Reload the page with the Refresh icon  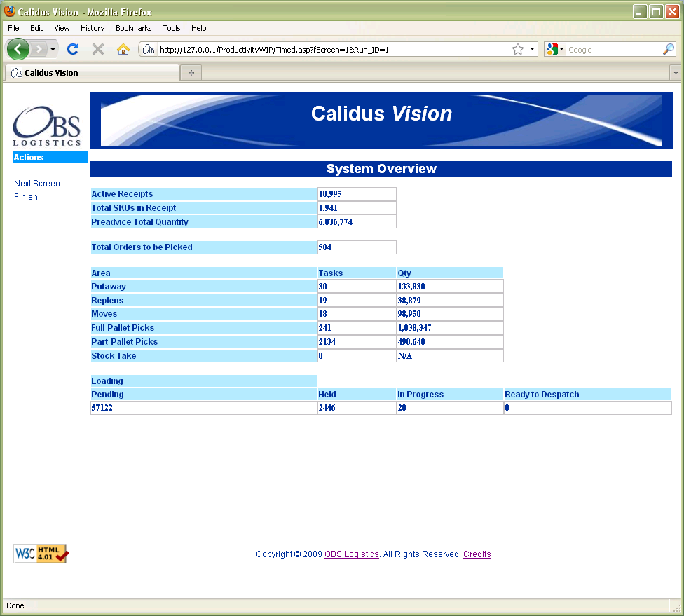[x=73, y=49]
